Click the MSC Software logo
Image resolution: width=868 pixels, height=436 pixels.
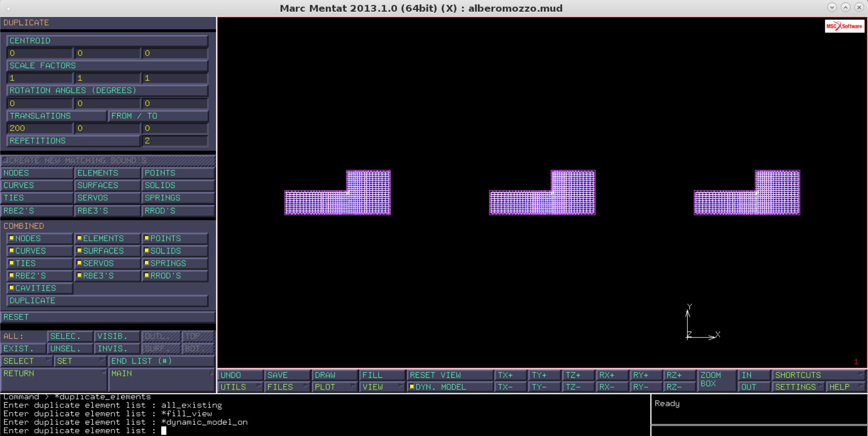coord(844,26)
